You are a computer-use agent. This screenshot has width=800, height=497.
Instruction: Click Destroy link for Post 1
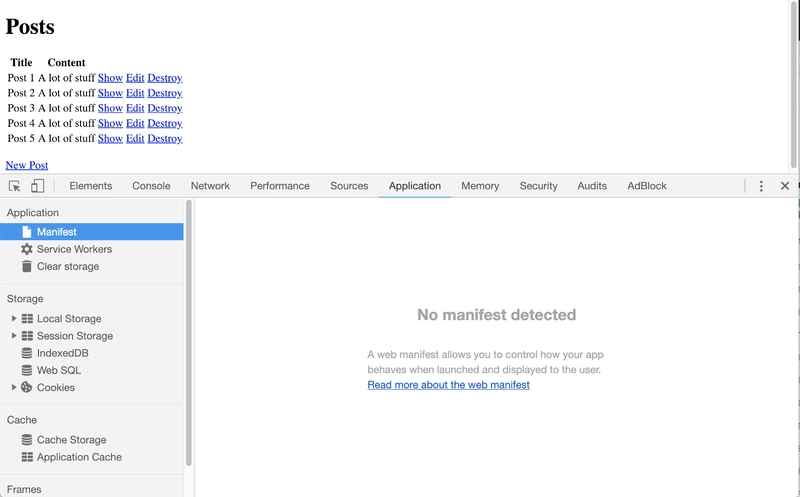165,78
